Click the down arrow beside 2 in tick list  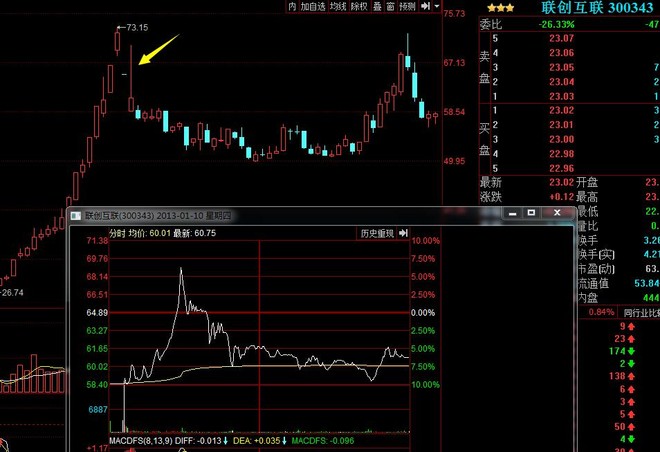pyautogui.click(x=631, y=364)
